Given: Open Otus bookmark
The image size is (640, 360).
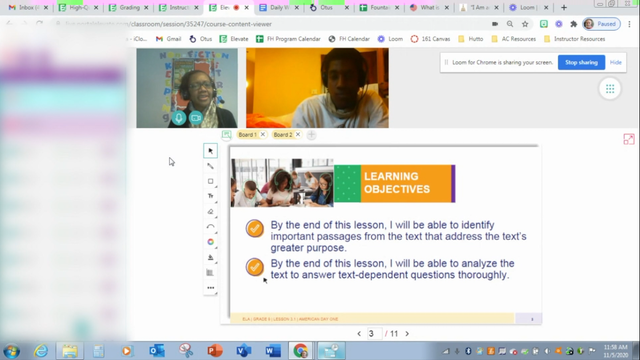Looking at the screenshot, I should point(200,39).
